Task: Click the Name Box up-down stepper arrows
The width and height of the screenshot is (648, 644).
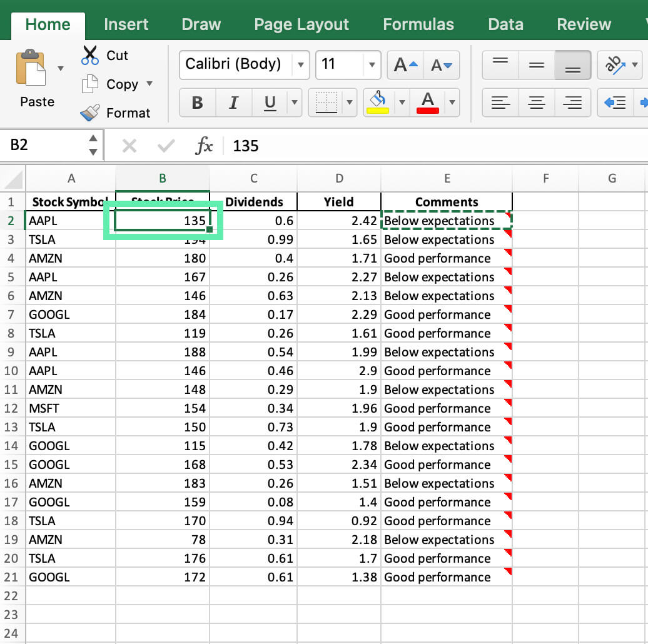Action: tap(93, 145)
